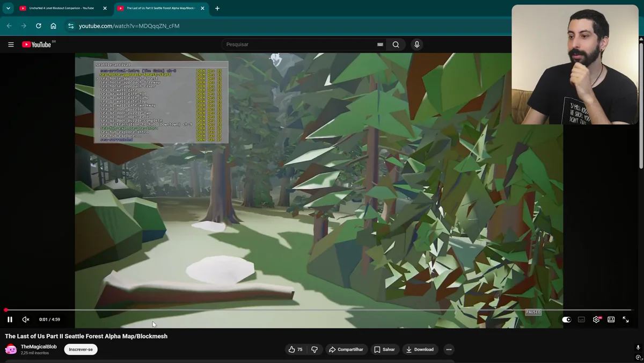
Task: Click the microphone icon at bottom right edge
Action: pos(638,348)
